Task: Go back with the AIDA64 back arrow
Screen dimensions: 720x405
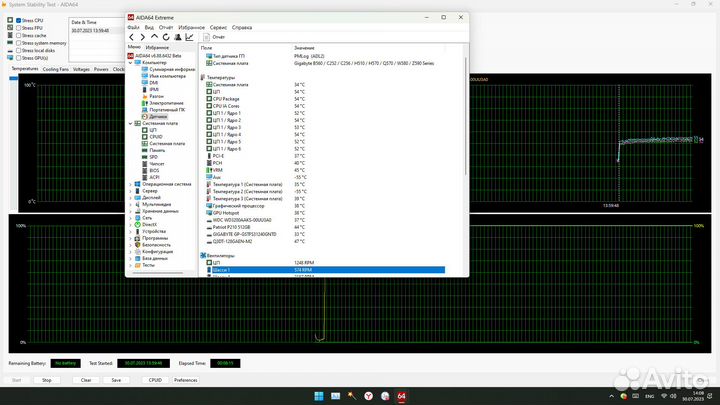Action: (x=132, y=37)
